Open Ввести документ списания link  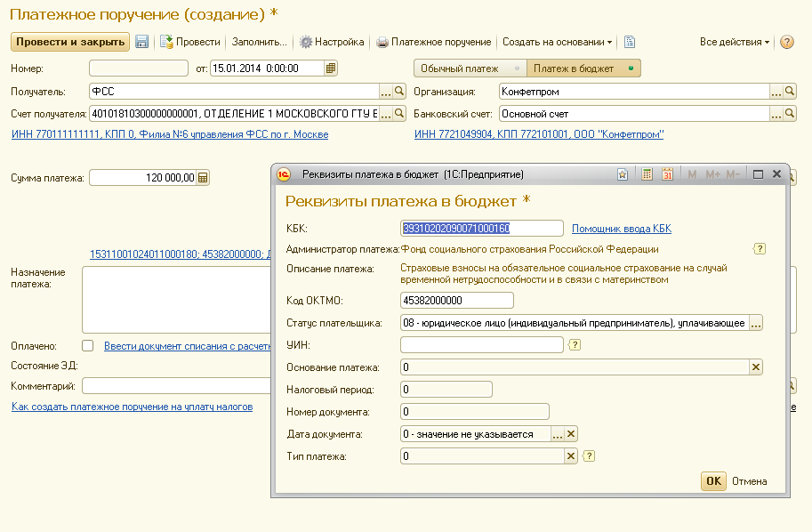187,346
